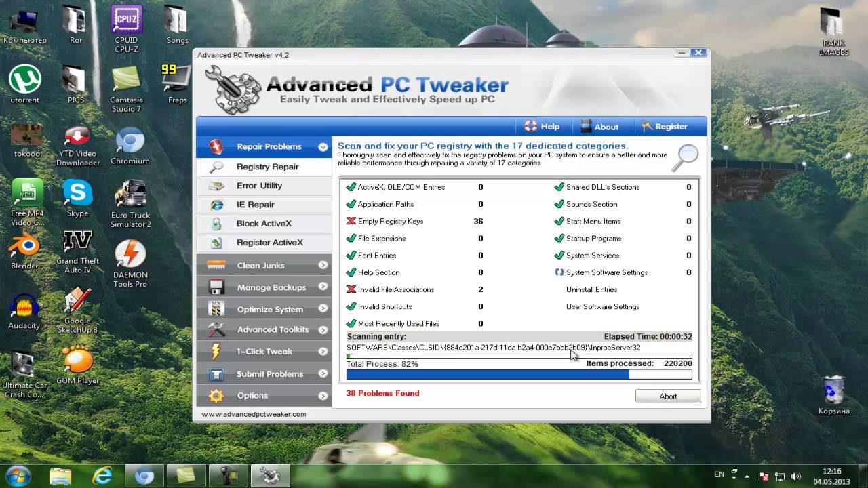Image resolution: width=868 pixels, height=488 pixels.
Task: Expand the Clean Junks category
Action: [323, 266]
